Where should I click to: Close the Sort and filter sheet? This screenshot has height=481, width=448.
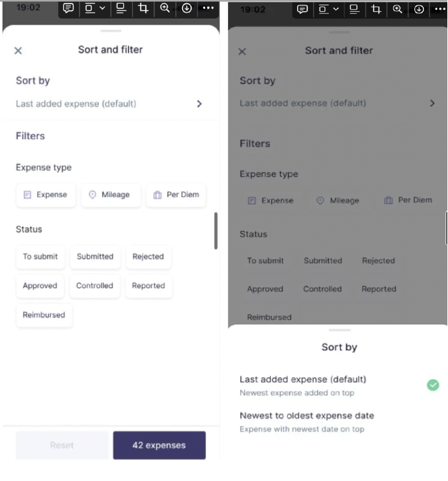(x=18, y=51)
